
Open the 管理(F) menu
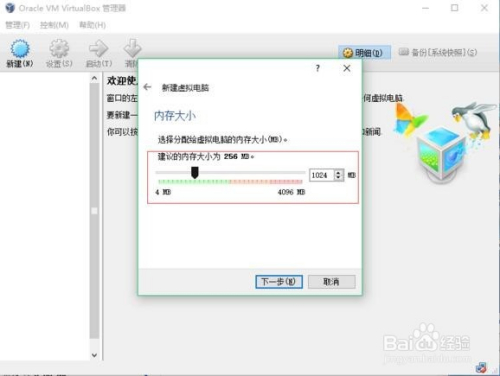coord(17,25)
